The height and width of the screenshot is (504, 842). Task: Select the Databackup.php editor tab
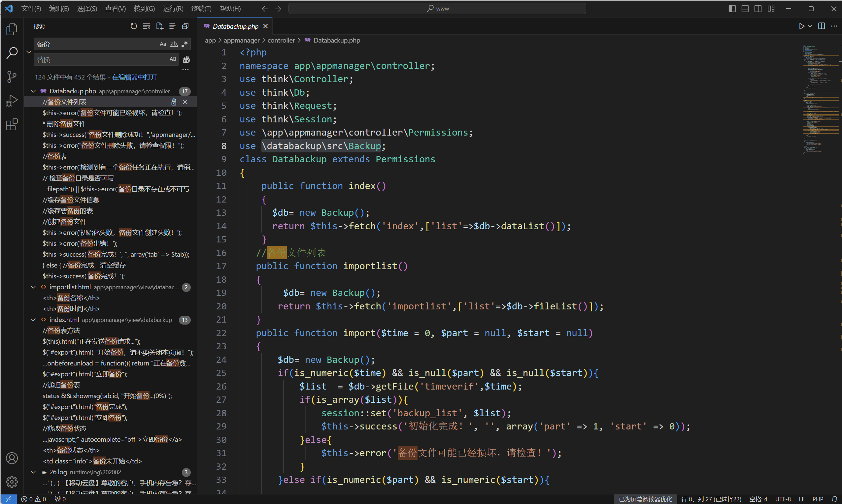point(235,26)
